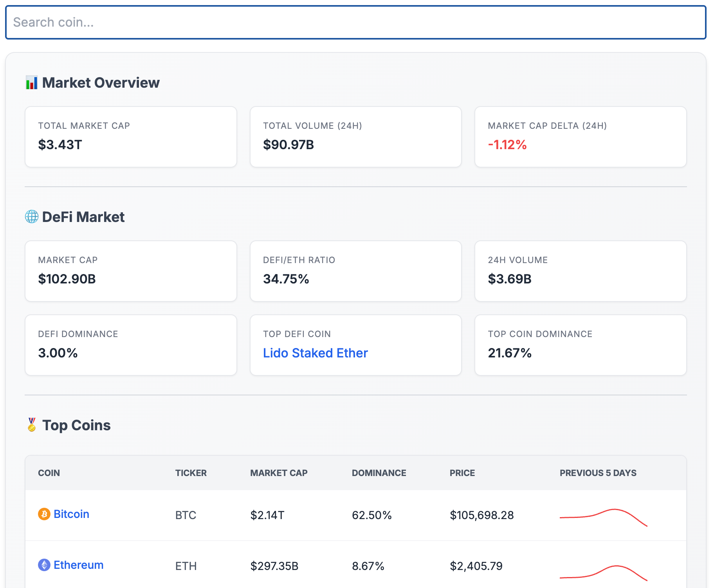Screen dimensions: 714x588
Task: Click the Market Cap Delta -1.12% value
Action: click(507, 145)
